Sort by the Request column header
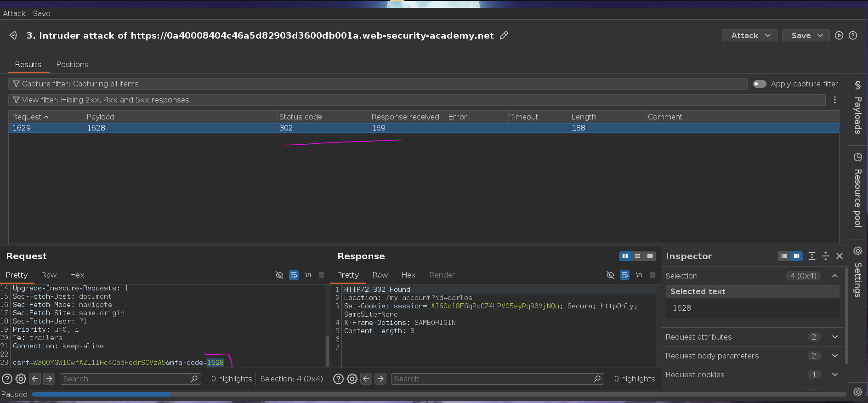The image size is (868, 403). pyautogui.click(x=47, y=117)
